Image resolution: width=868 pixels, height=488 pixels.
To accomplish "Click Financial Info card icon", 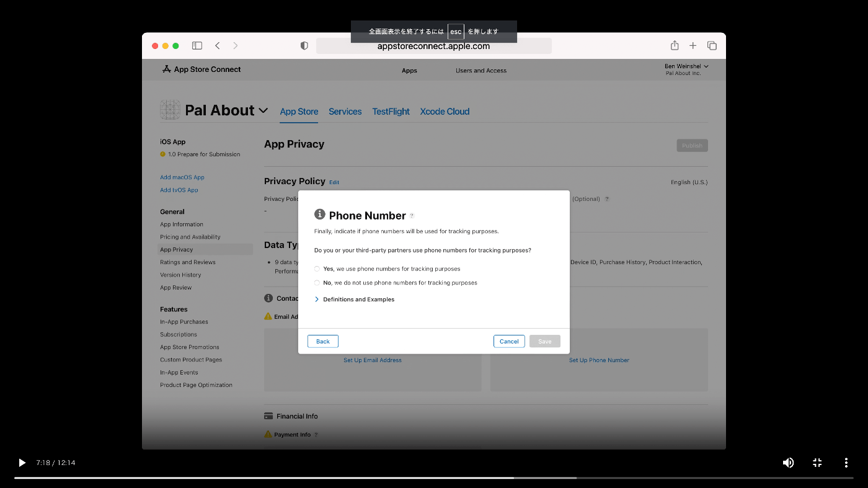I will point(268,416).
